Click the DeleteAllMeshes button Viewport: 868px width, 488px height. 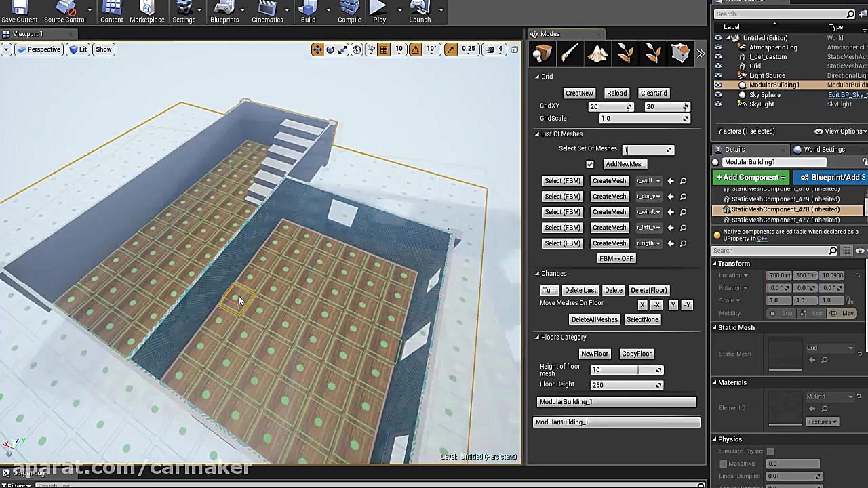point(595,320)
